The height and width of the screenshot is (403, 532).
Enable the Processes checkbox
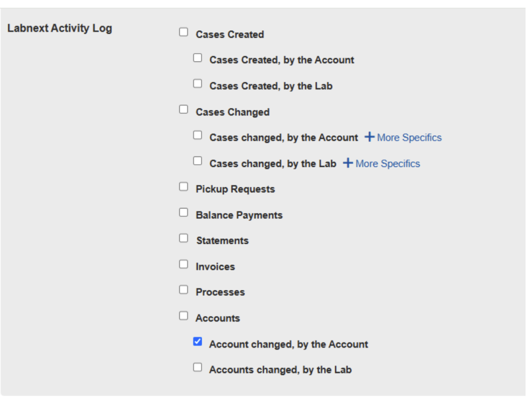point(183,290)
